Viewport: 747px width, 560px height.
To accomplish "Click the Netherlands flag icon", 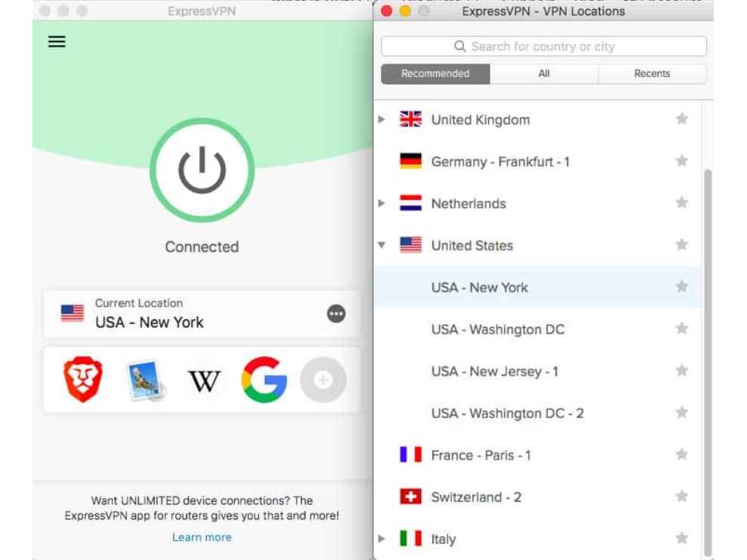I will coord(410,203).
